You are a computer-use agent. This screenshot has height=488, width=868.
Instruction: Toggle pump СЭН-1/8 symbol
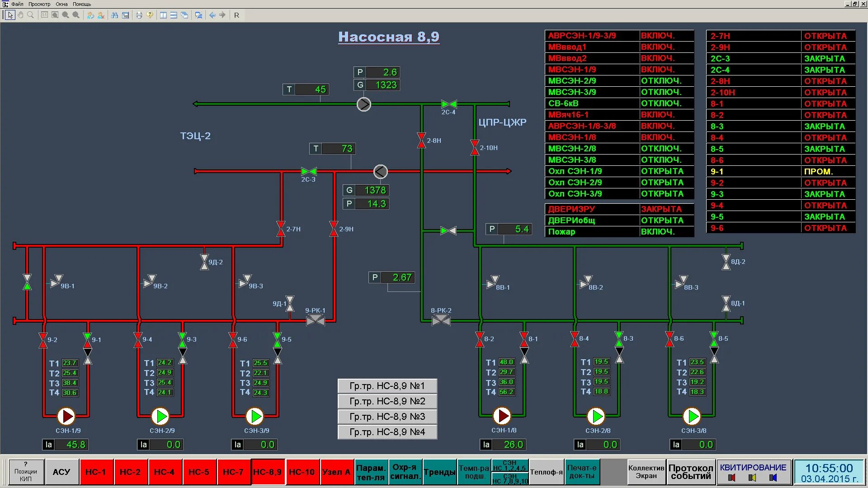pos(502,416)
